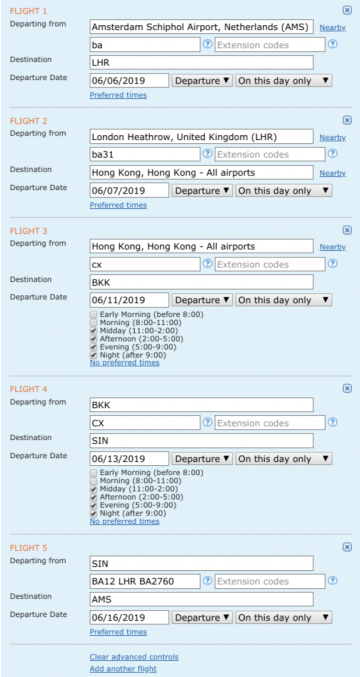This screenshot has height=677, width=360.
Task: Uncheck Night (after 9:00) for Flight 4
Action: [94, 514]
